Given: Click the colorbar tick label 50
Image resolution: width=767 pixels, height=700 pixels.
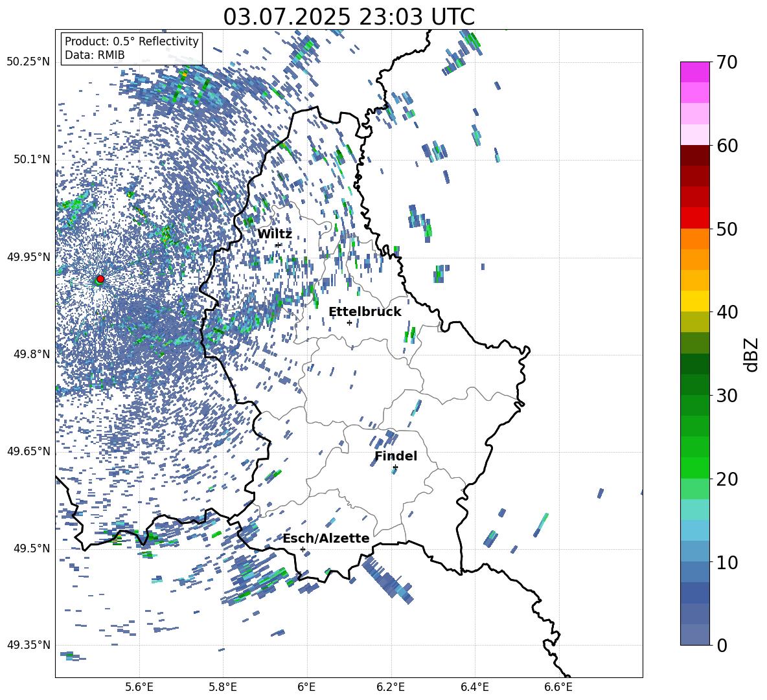Looking at the screenshot, I should click(x=727, y=229).
